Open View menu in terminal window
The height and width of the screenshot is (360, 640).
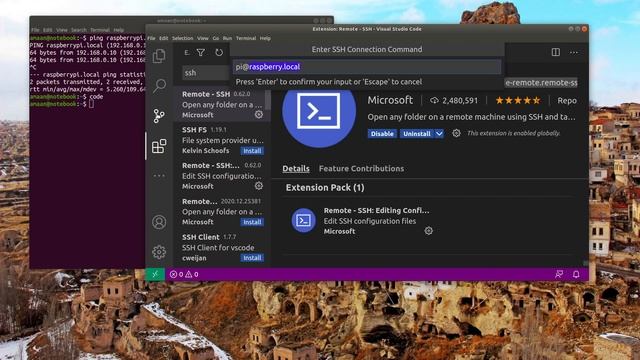tap(62, 30)
